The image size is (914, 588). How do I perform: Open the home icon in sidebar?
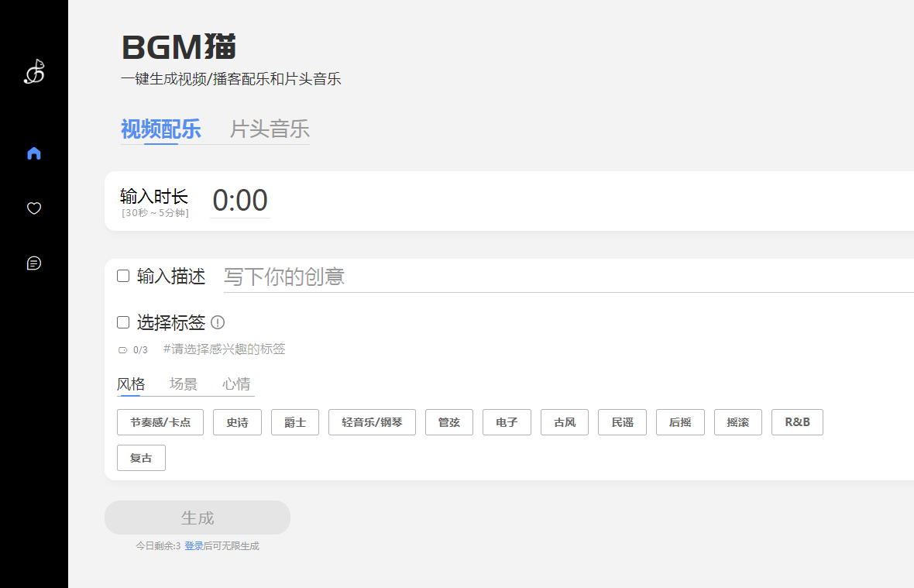click(34, 153)
